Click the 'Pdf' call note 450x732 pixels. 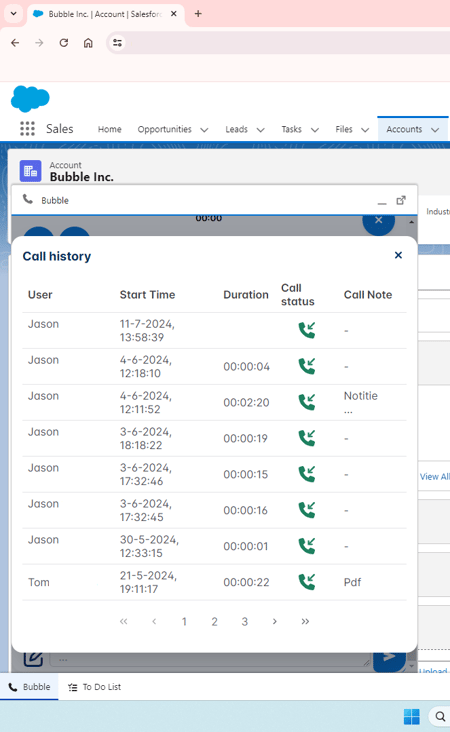pyautogui.click(x=352, y=582)
